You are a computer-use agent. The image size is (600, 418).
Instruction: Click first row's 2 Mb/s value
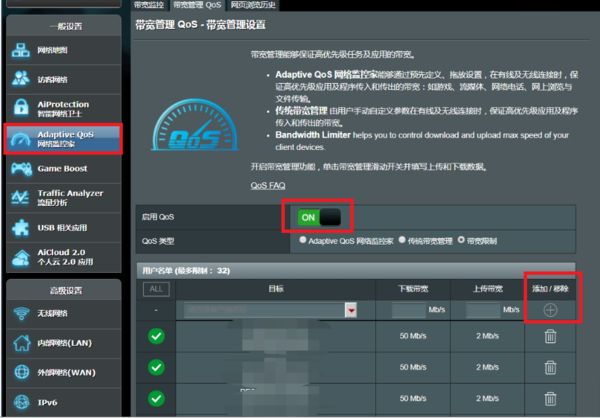(488, 336)
